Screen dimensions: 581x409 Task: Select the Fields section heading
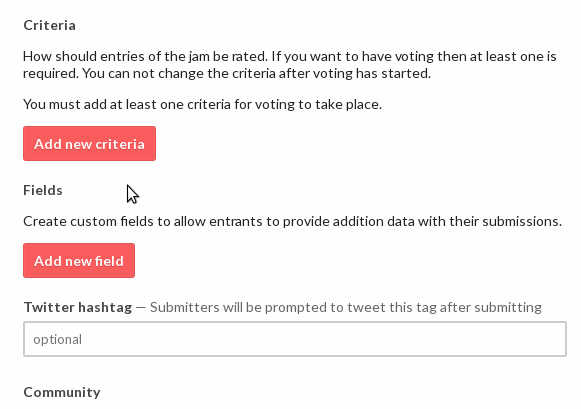(43, 190)
